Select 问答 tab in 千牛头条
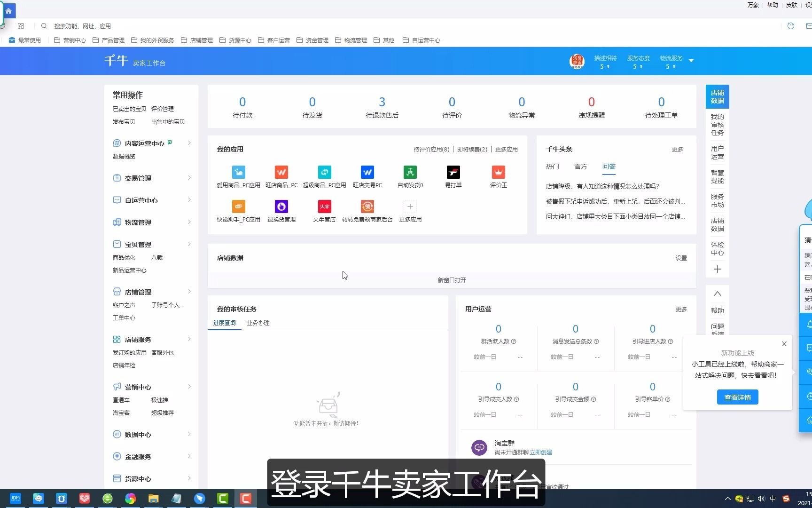This screenshot has width=812, height=508. tap(609, 167)
